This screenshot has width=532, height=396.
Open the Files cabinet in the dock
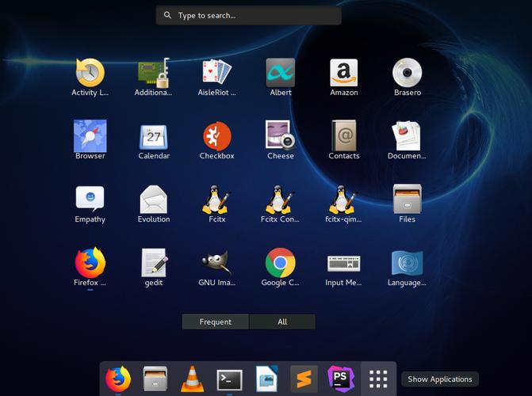pyautogui.click(x=155, y=379)
